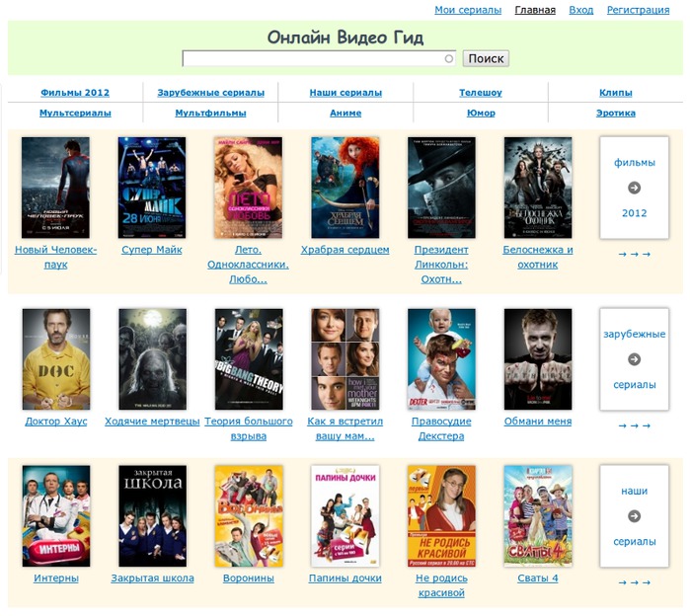690x616 pixels.
Task: Click the Папины дочки title link
Action: pyautogui.click(x=345, y=578)
